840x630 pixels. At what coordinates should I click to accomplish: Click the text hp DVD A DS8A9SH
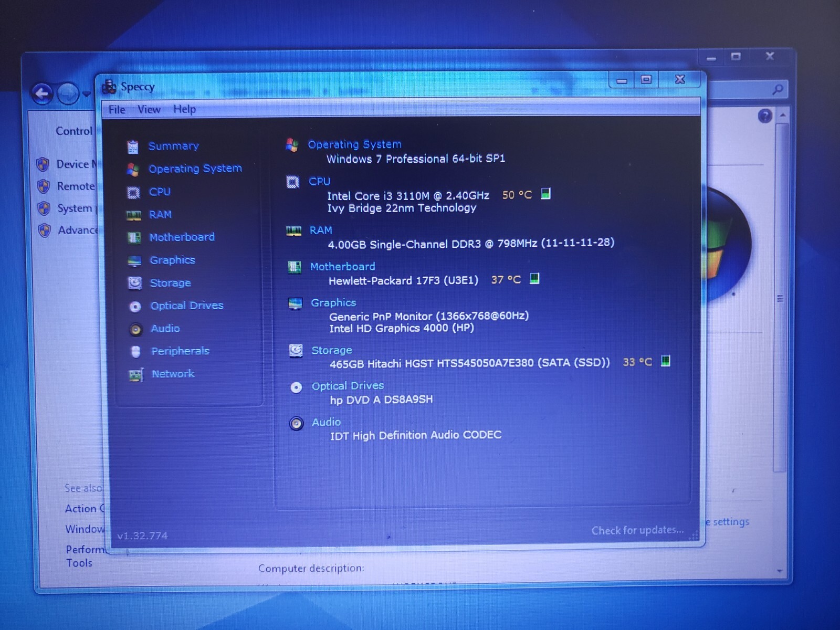point(381,400)
